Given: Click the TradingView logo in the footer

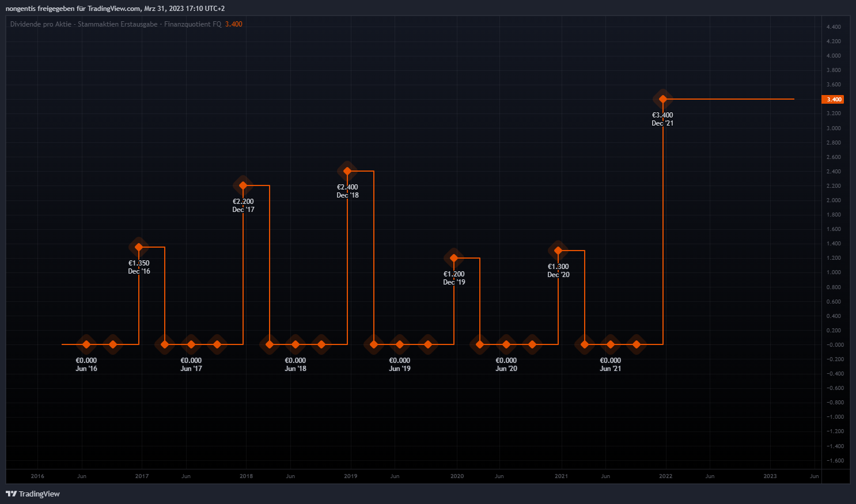Looking at the screenshot, I should [33, 494].
